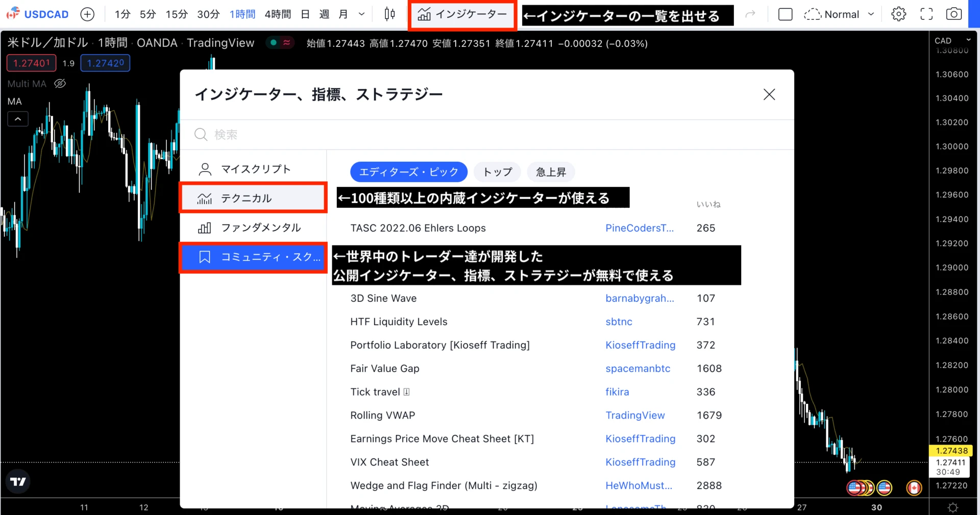The width and height of the screenshot is (980, 515).
Task: Collapse the indicator legend chevron
Action: (x=18, y=119)
